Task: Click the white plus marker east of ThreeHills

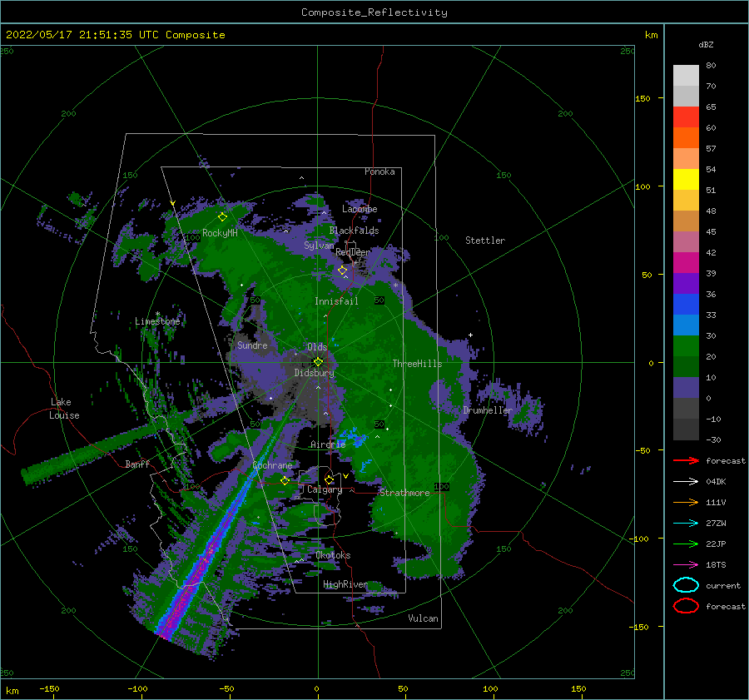Action: (x=470, y=335)
